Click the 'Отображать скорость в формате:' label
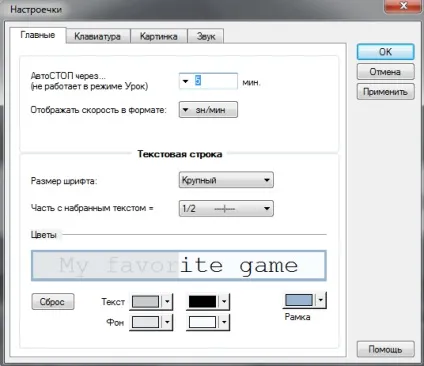Image resolution: width=424 pixels, height=366 pixels. [98, 110]
